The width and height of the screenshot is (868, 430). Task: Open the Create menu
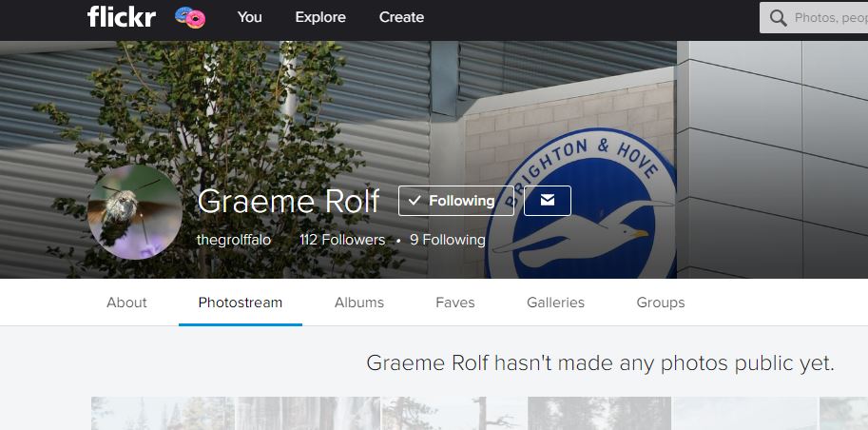click(401, 17)
